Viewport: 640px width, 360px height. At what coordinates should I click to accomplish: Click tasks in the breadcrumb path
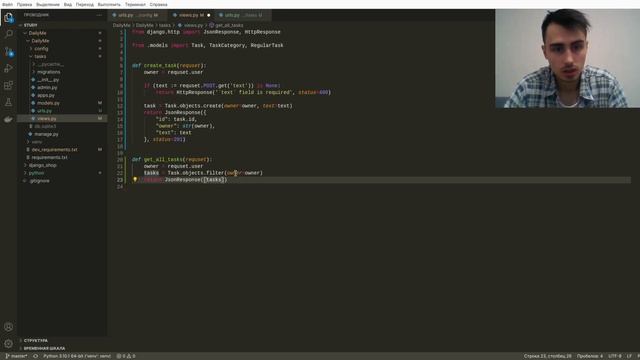pyautogui.click(x=164, y=25)
